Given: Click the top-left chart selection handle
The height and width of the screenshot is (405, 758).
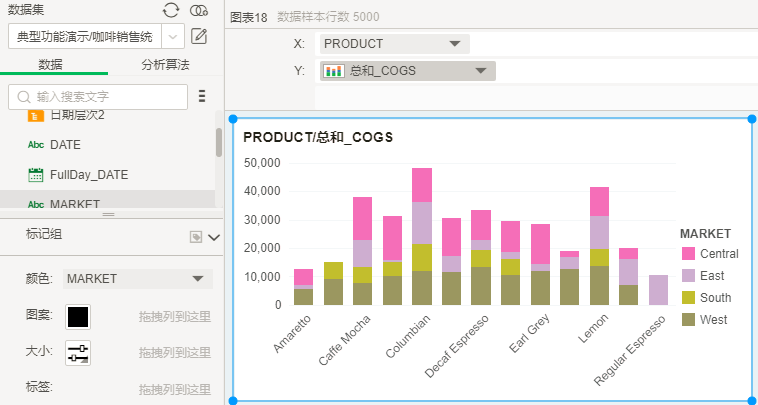Looking at the screenshot, I should point(233,119).
